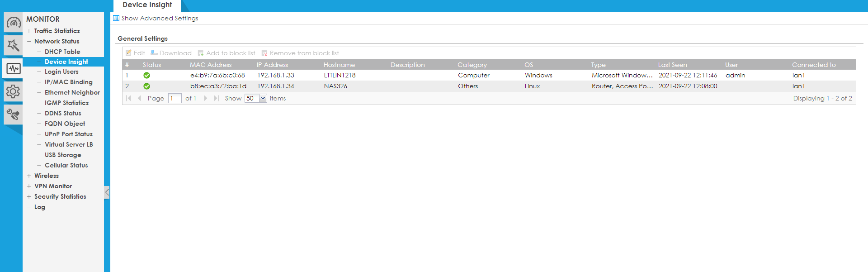Open the Show items per page dropdown
This screenshot has height=272, width=868.
click(263, 98)
